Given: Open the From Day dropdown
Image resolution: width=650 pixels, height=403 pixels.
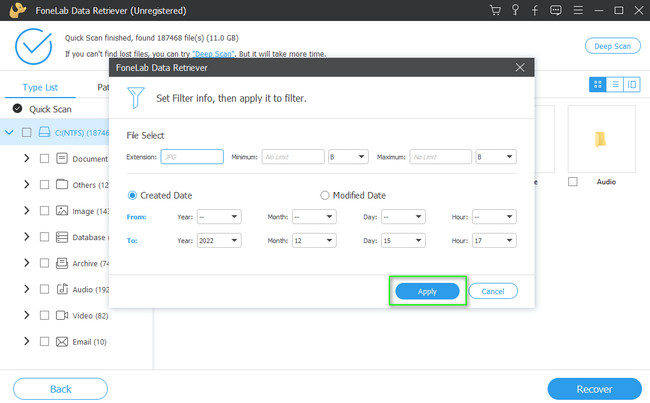Looking at the screenshot, I should (403, 216).
